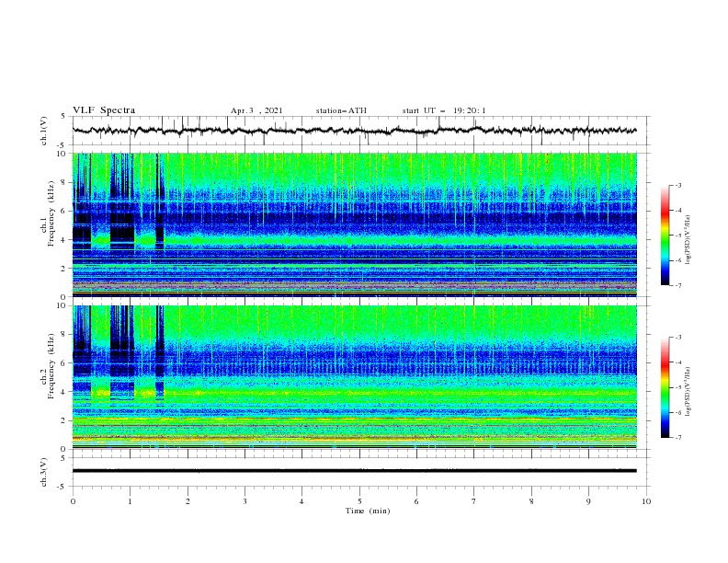Select the 'start UT = 19:20:1' text

pos(444,110)
